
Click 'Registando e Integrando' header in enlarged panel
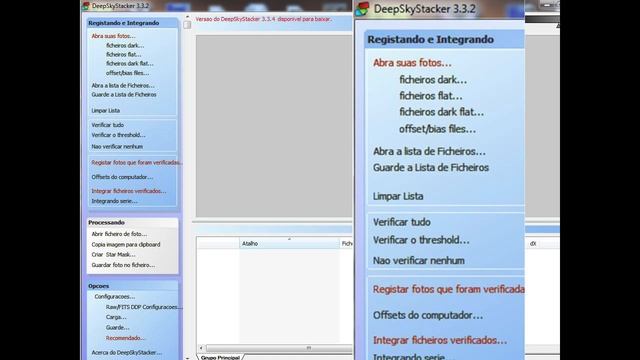pos(431,40)
